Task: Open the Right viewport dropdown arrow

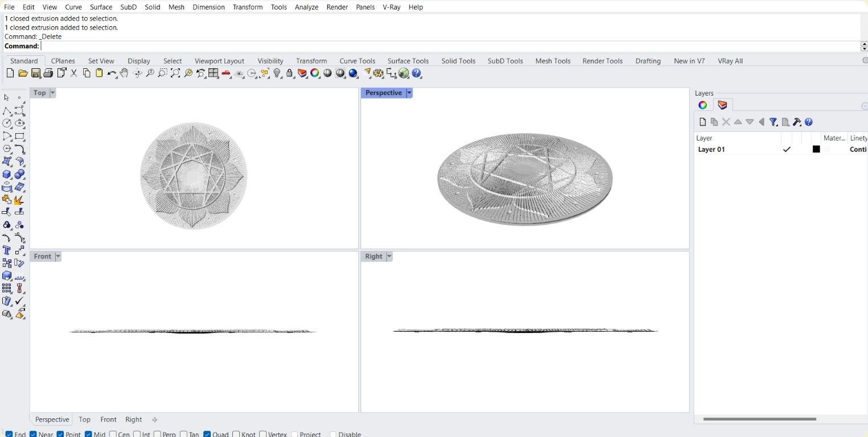Action: [389, 257]
